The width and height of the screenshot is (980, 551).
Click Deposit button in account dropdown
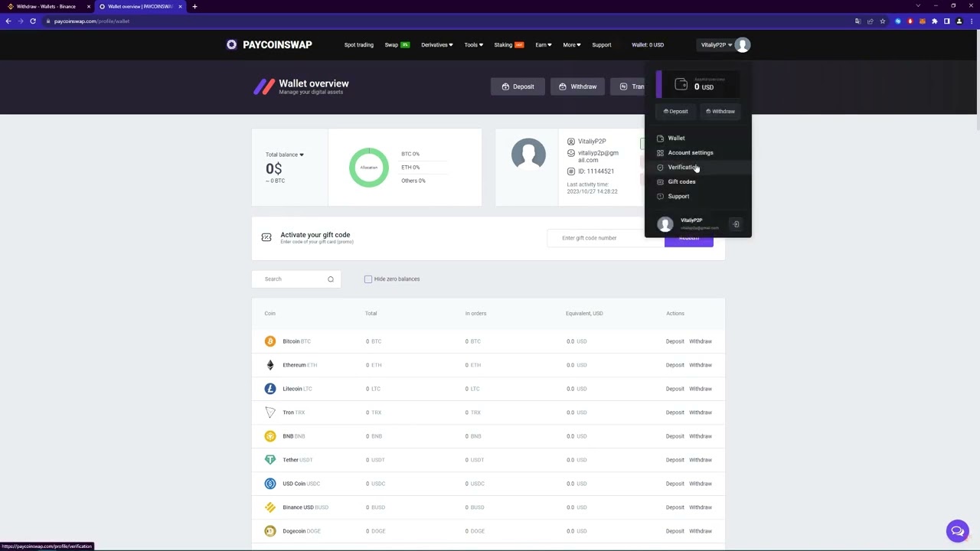675,112
